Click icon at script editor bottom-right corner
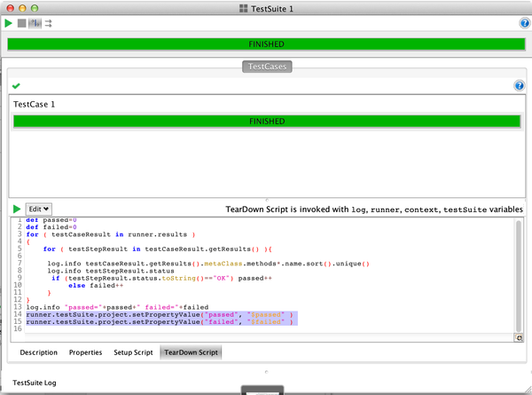 click(519, 337)
